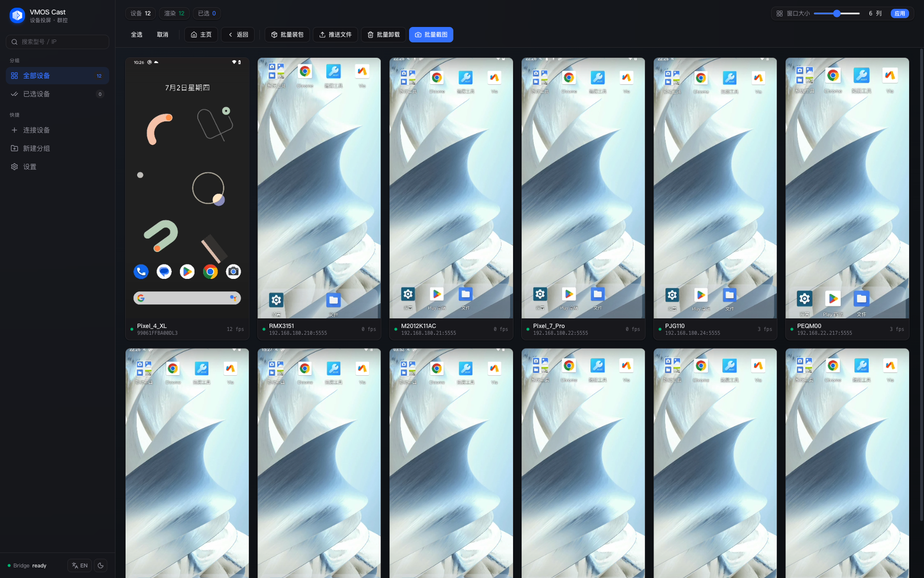Click 推送文件 push file button

335,35
